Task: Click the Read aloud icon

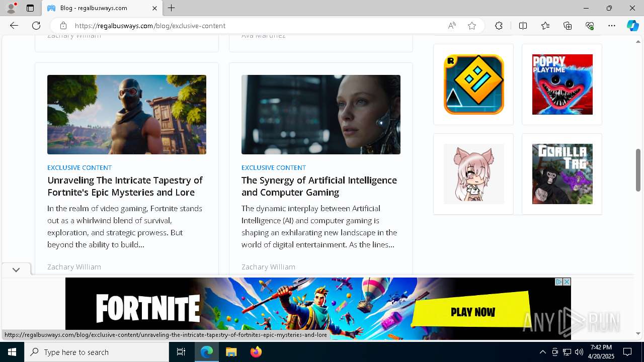Action: tap(452, 26)
